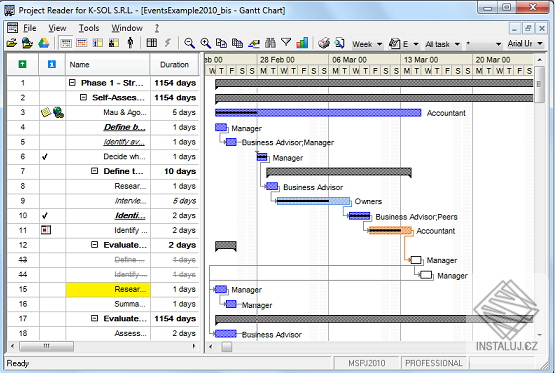This screenshot has height=373, width=557.
Task: Click the task table horizontal scrollbar thumb
Action: click(x=47, y=346)
